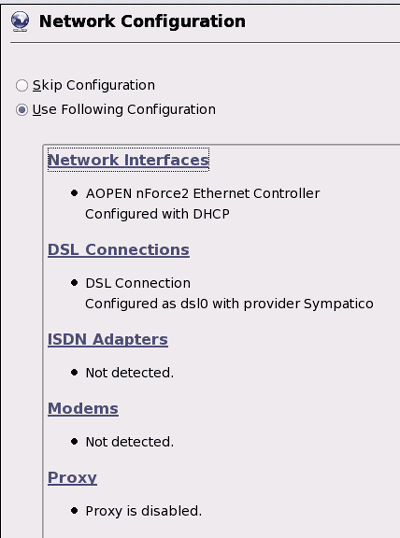Open the Modems settings link
400x538 pixels.
[83, 409]
